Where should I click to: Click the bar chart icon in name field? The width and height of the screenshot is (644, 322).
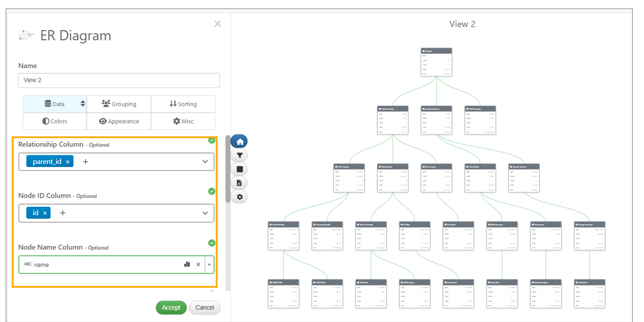pyautogui.click(x=187, y=265)
